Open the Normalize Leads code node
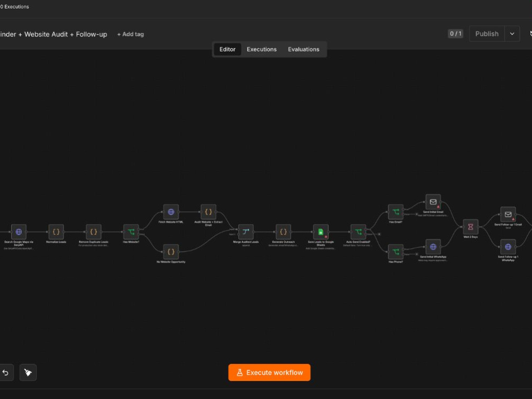The height and width of the screenshot is (399, 532). pos(56,232)
